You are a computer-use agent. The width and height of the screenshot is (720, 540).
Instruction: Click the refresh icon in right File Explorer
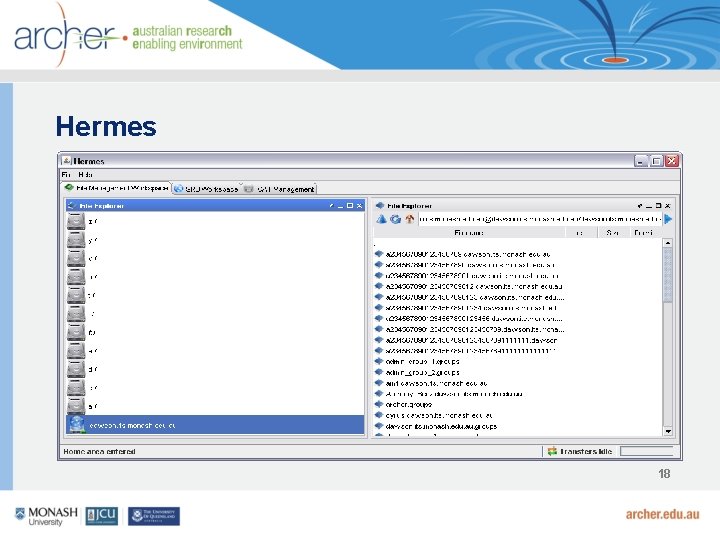pos(395,219)
